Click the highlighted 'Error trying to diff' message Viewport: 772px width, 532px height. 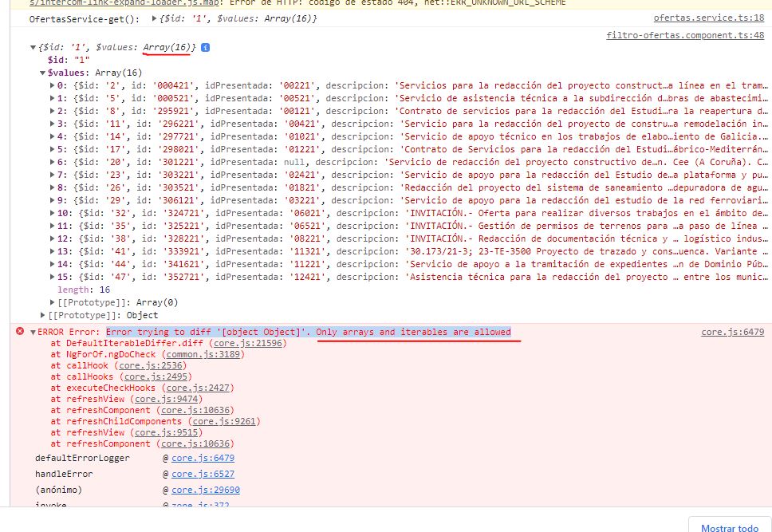[308, 332]
